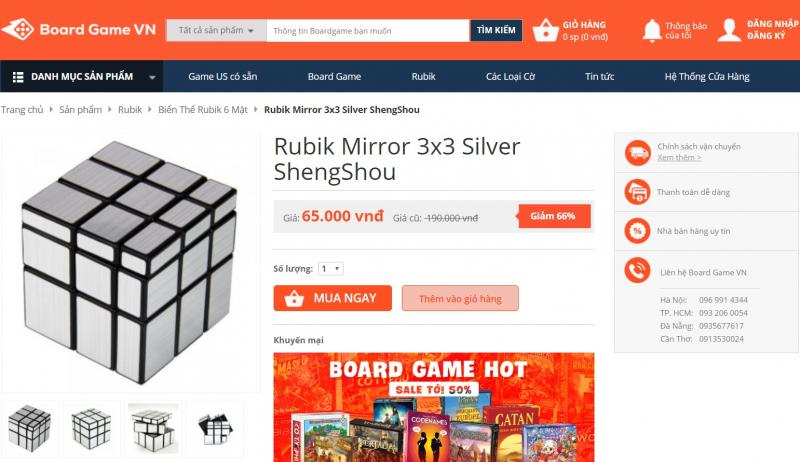
Task: Click 'Thêm vào giỏ hàng' button
Action: pos(460,298)
